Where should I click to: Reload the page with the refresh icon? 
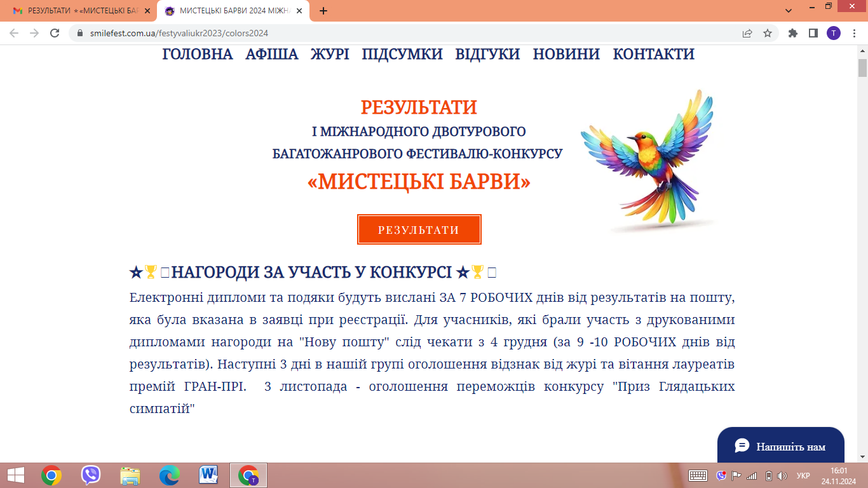coord(55,33)
